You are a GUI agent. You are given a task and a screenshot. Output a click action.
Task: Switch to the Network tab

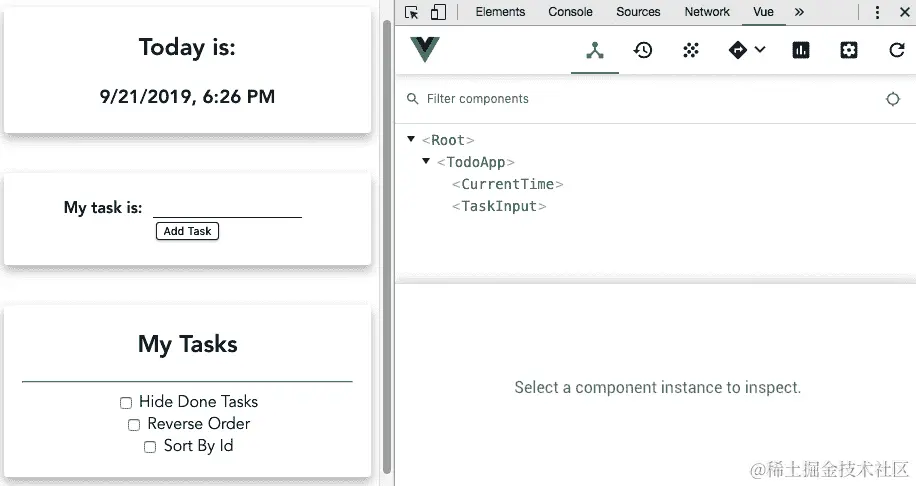[707, 12]
